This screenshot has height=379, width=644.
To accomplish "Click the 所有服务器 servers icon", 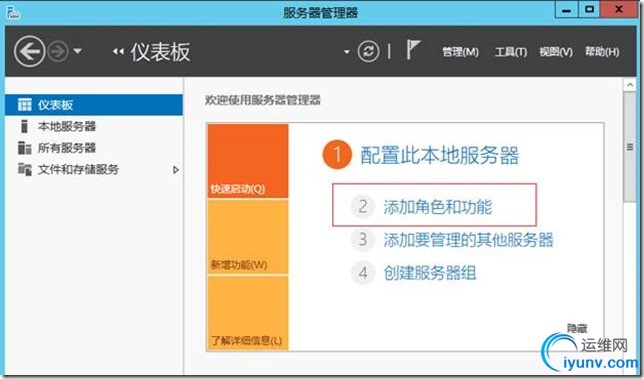I will point(25,148).
